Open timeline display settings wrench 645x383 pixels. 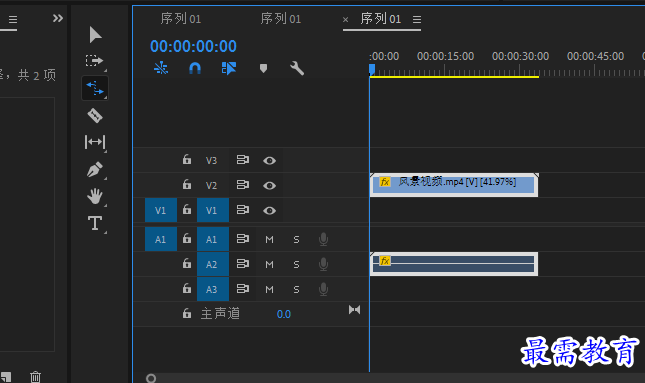click(x=297, y=68)
